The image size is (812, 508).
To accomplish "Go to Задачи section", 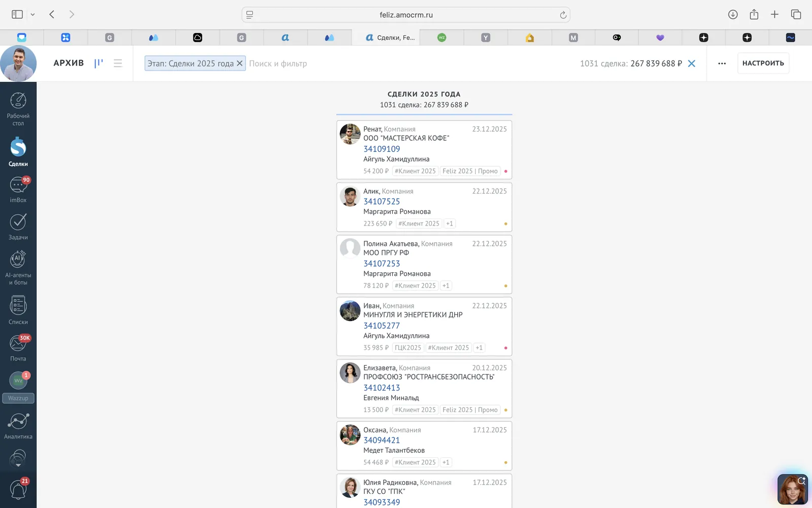I will 18,227.
